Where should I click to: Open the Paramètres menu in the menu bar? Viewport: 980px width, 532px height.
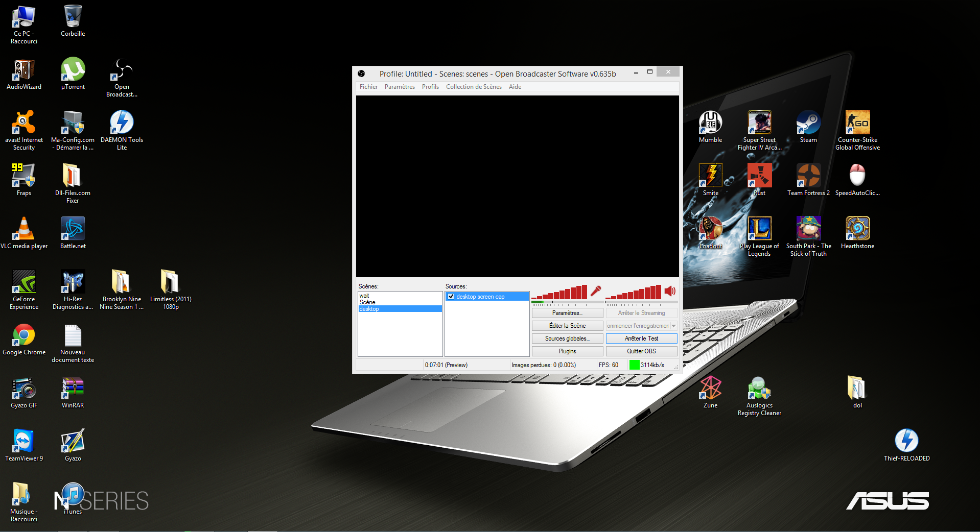pos(400,87)
